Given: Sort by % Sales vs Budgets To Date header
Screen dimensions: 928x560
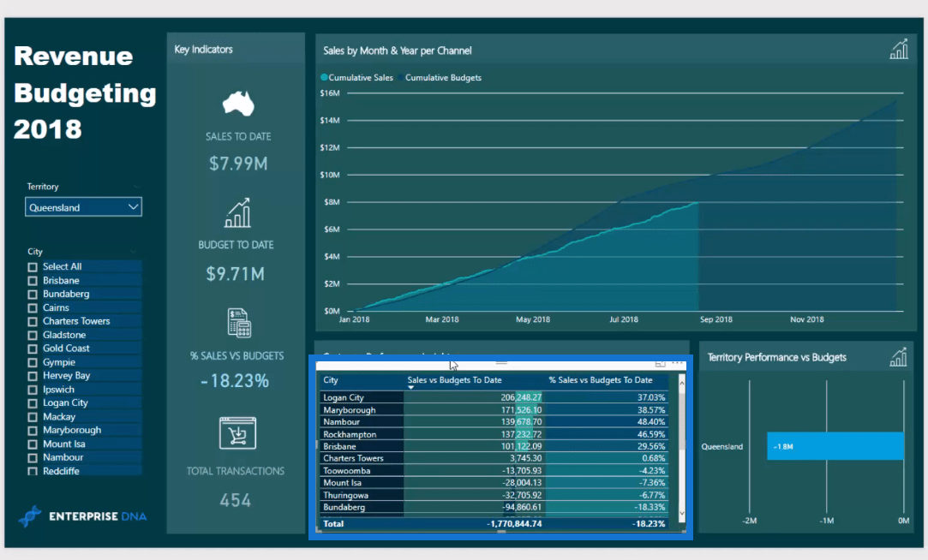Looking at the screenshot, I should pos(600,380).
